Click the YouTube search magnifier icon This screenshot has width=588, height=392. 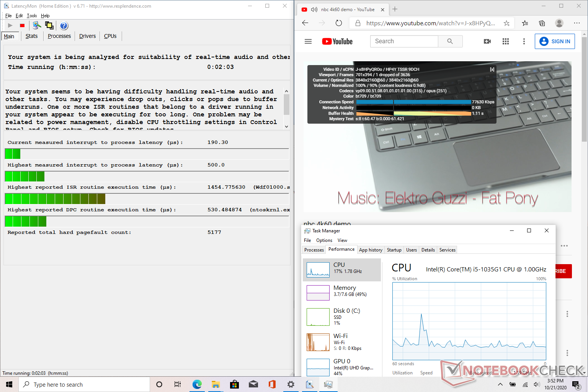coord(450,41)
